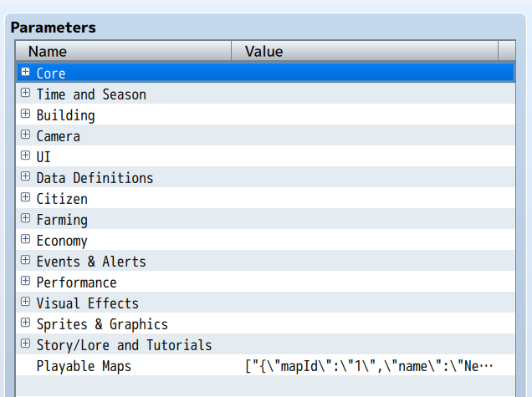Select the Core row label

[x=51, y=74]
